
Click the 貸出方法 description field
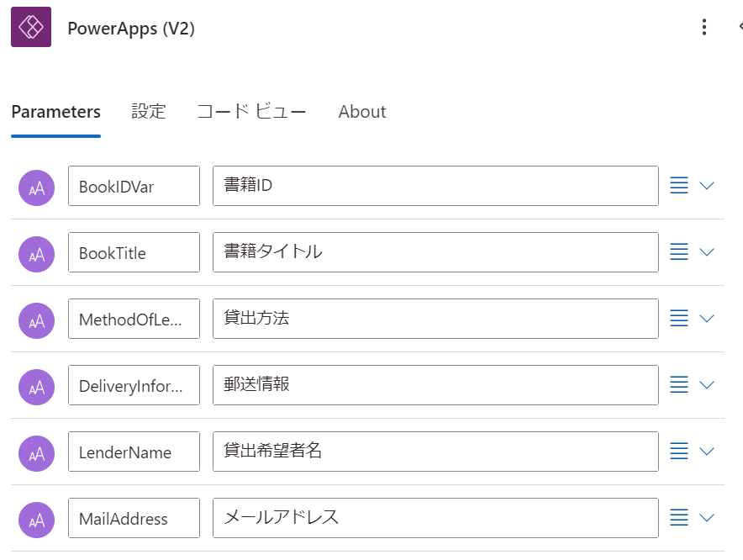coord(435,319)
